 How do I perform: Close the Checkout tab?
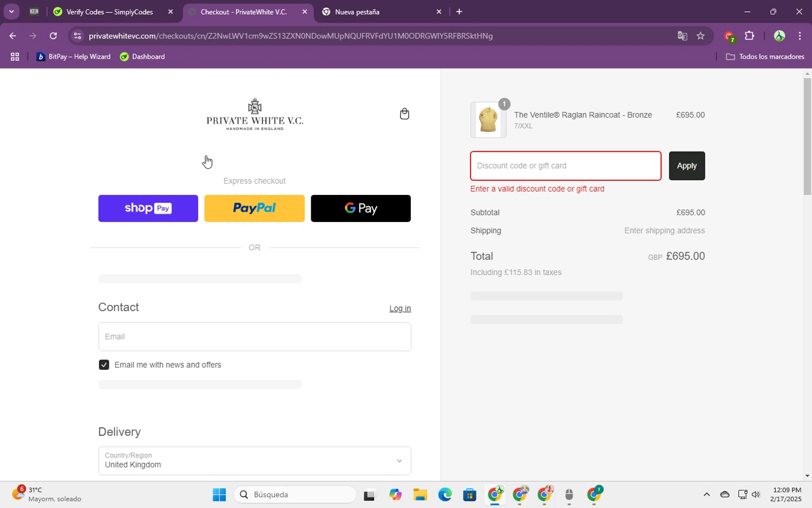click(305, 12)
